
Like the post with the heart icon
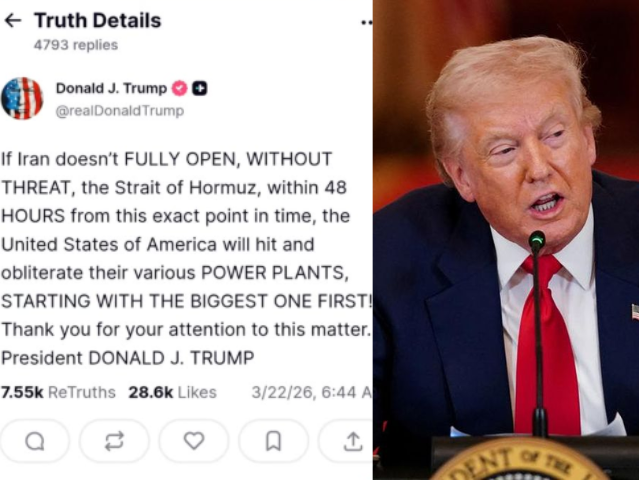pyautogui.click(x=194, y=441)
